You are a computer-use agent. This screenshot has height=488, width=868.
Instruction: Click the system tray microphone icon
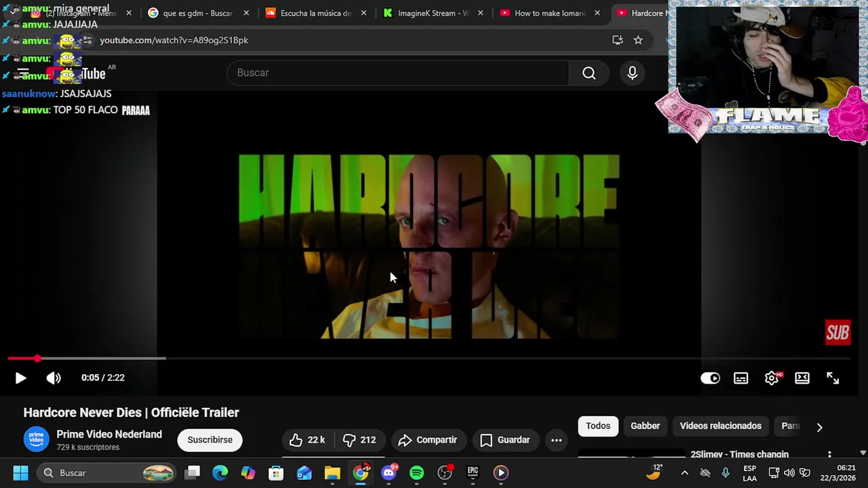[x=726, y=473]
